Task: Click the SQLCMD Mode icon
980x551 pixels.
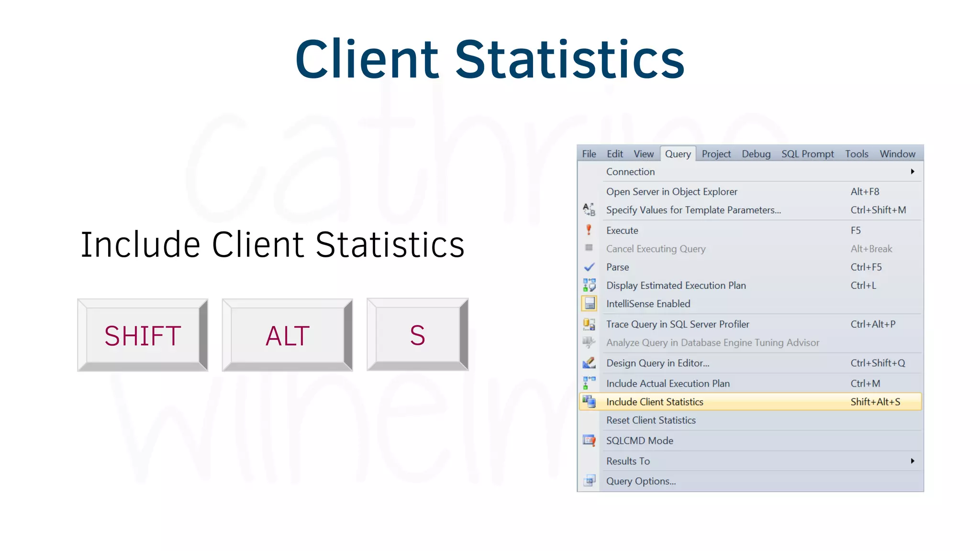Action: tap(589, 441)
